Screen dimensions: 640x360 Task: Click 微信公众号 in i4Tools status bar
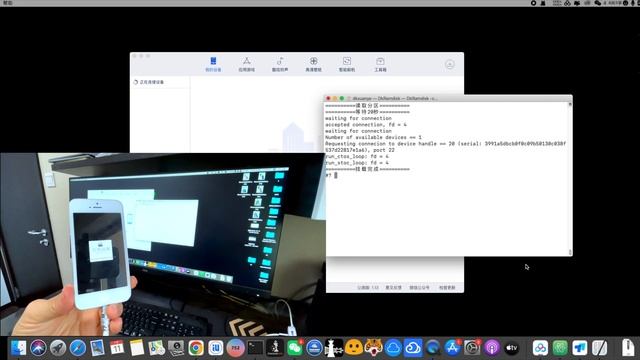[420, 288]
